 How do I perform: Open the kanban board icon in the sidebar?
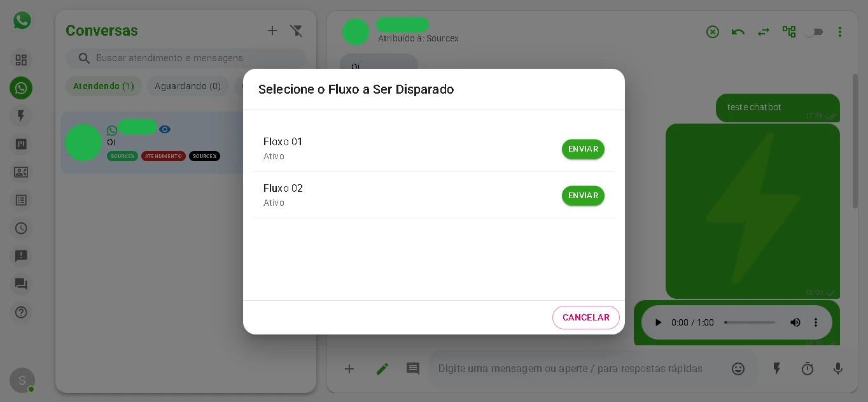[x=21, y=144]
